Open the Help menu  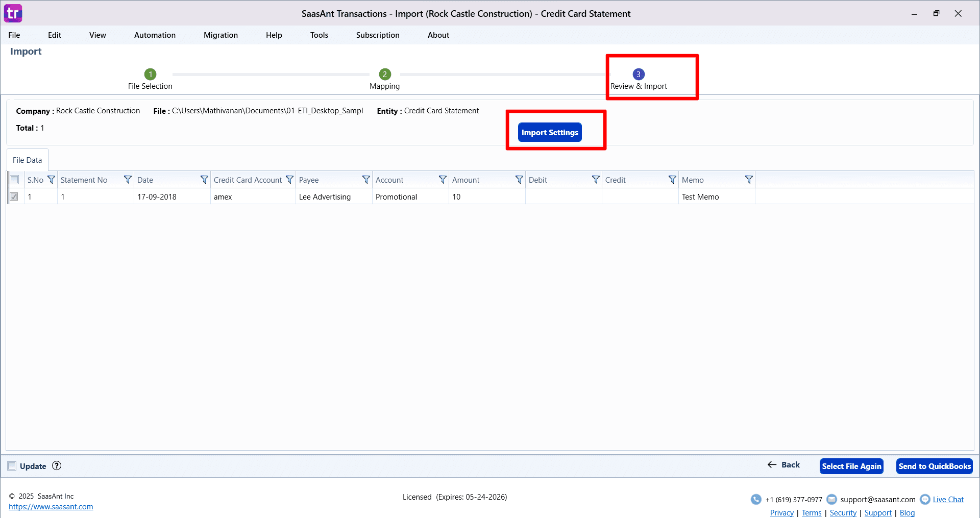(274, 35)
